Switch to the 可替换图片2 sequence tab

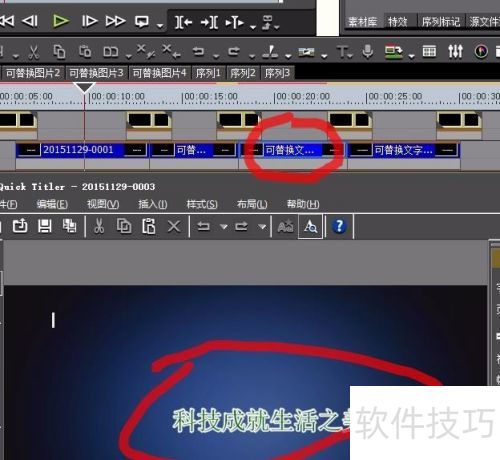click(x=33, y=73)
